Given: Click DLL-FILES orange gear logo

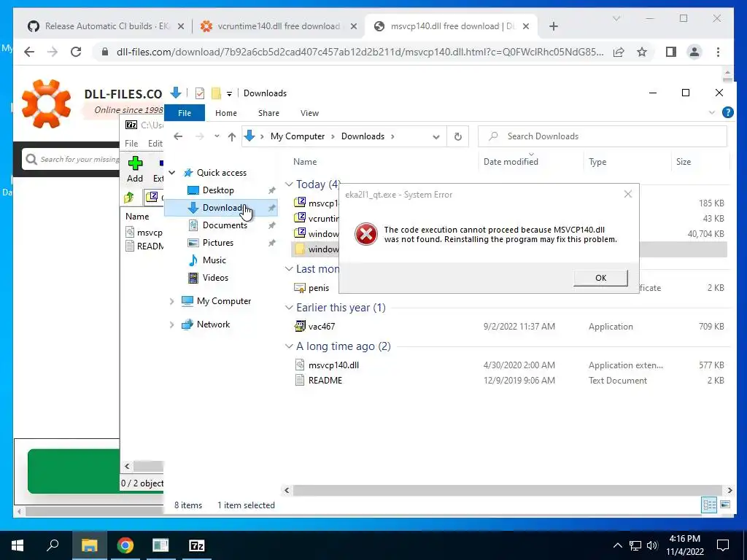Looking at the screenshot, I should (x=46, y=104).
